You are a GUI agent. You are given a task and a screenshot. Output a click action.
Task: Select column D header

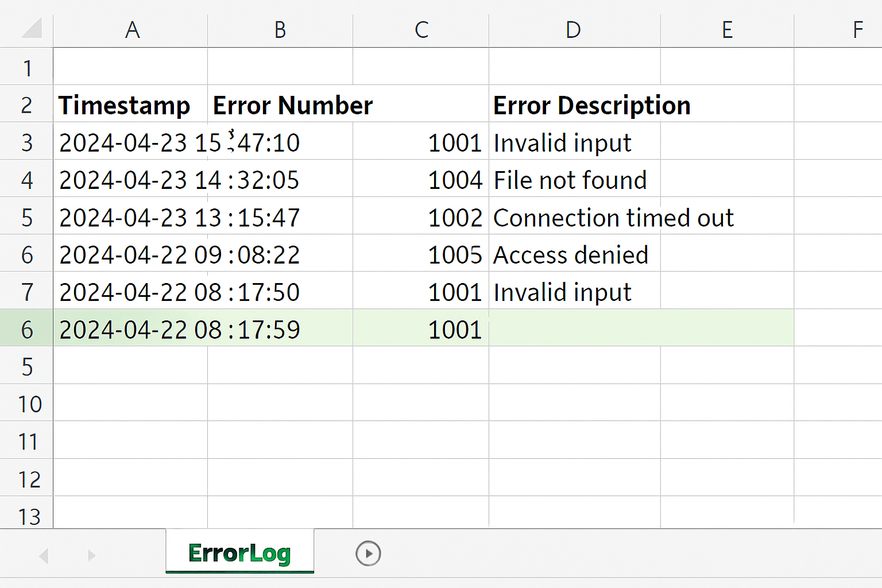pyautogui.click(x=574, y=30)
